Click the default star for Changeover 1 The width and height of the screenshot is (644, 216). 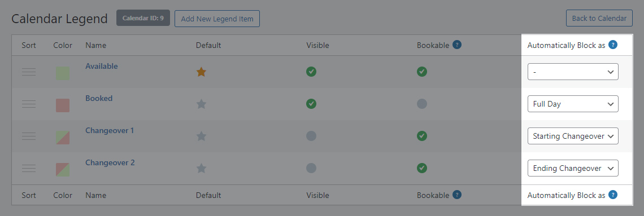pyautogui.click(x=201, y=136)
